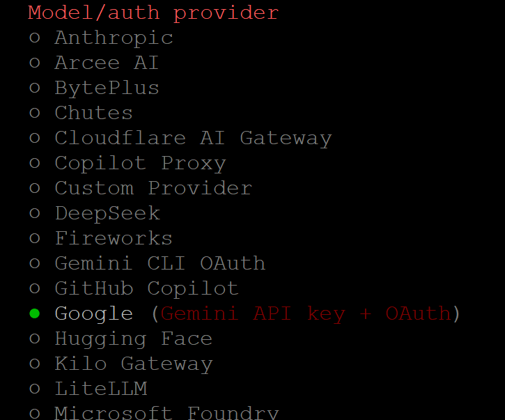Pick the DeepSeek radio option
This screenshot has height=420, width=505.
35,214
